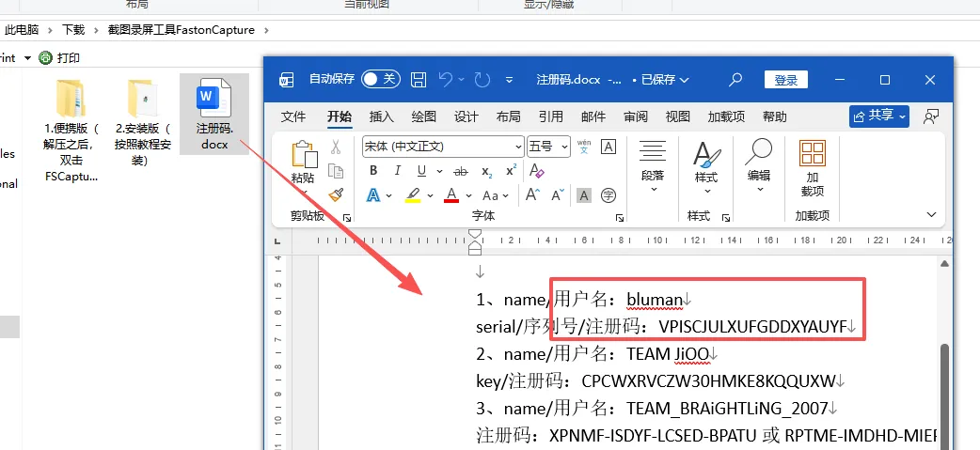Click the Add-ins grid icon
Screen dimensions: 980x450
click(813, 153)
